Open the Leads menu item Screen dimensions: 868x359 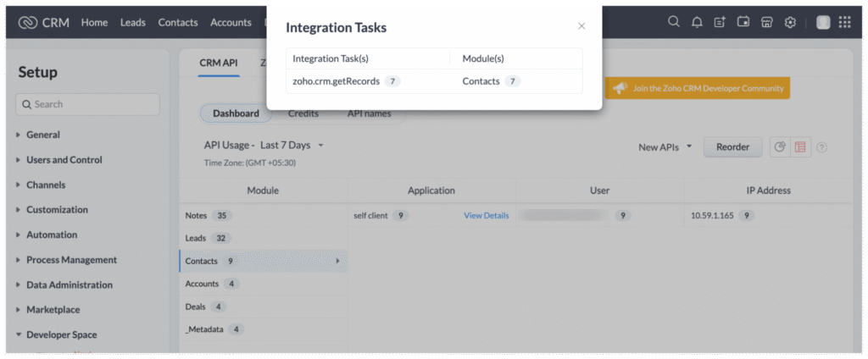(x=133, y=23)
